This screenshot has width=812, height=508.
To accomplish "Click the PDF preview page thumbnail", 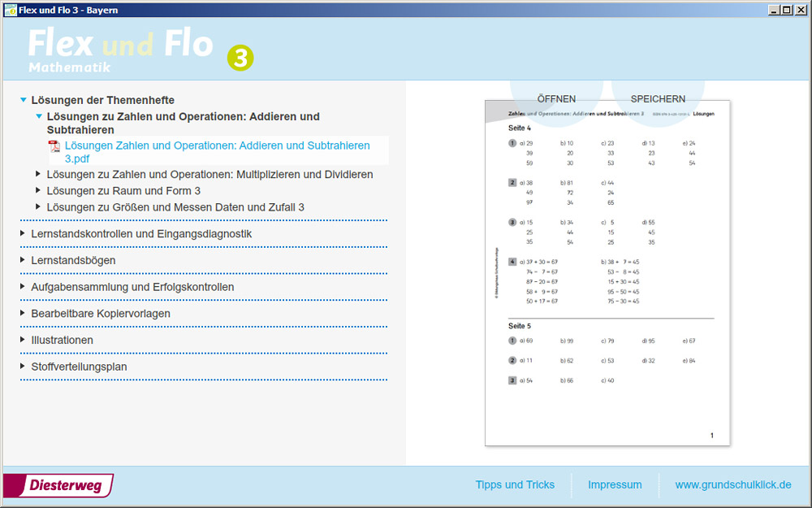I will 607,272.
